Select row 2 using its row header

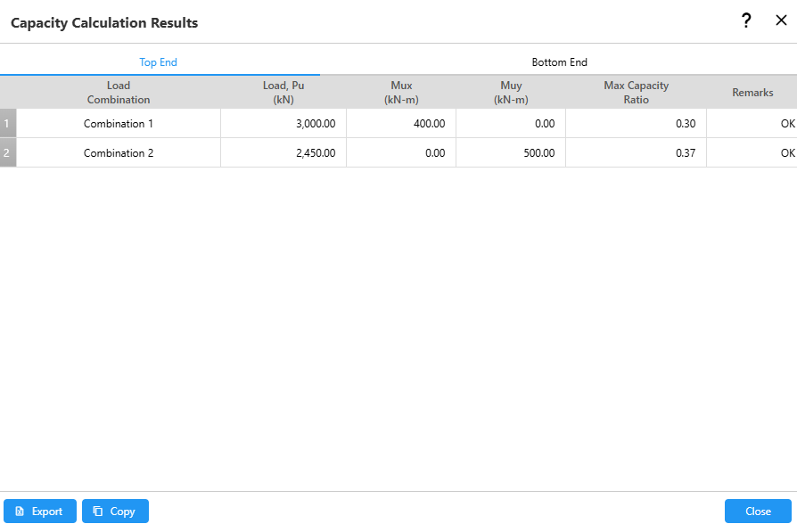[x=8, y=153]
